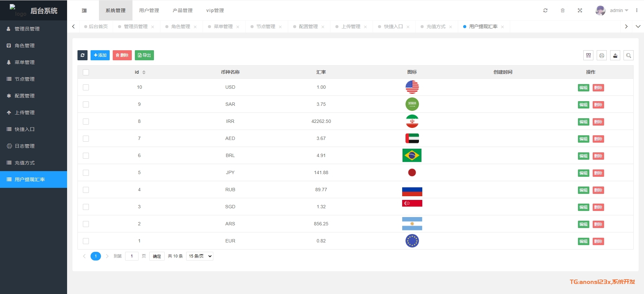
Task: Open the column filter grid icon
Action: [x=588, y=56]
